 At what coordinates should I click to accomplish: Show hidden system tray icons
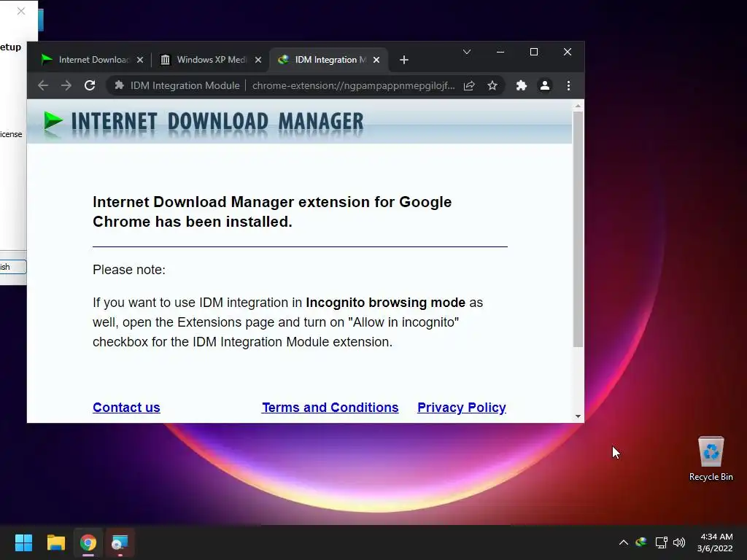click(623, 542)
